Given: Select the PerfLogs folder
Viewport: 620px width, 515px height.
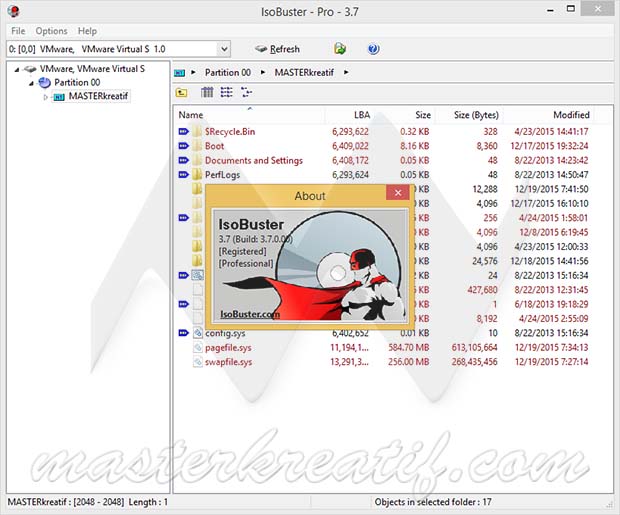Looking at the screenshot, I should [x=222, y=175].
